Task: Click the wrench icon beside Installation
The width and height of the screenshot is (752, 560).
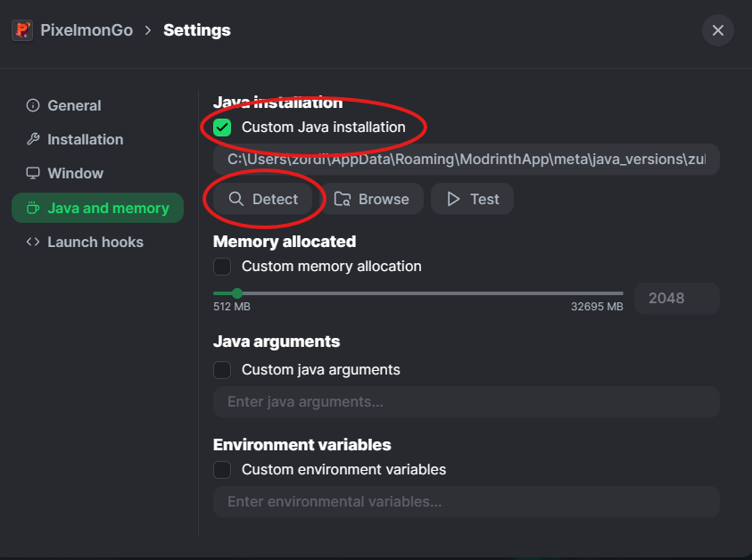Action: [33, 139]
